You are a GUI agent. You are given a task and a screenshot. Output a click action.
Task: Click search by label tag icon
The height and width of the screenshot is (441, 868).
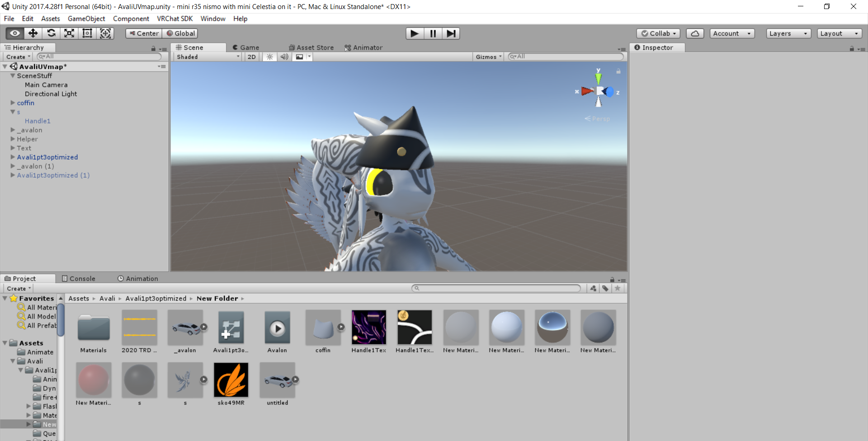click(x=605, y=288)
